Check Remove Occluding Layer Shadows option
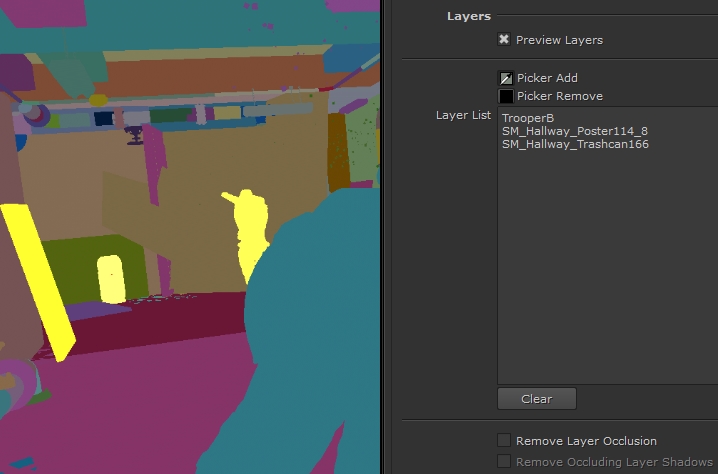Image resolution: width=718 pixels, height=474 pixels. 504,461
